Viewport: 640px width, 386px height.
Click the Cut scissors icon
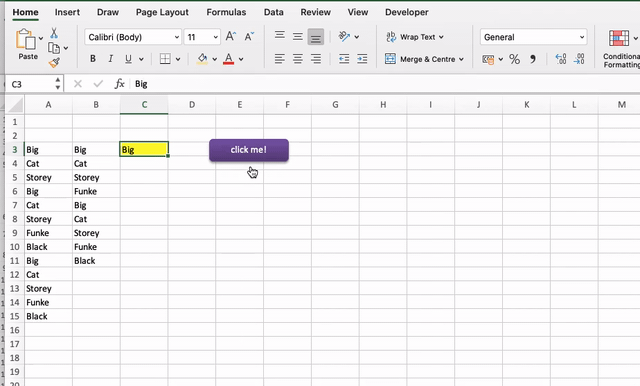(x=54, y=33)
